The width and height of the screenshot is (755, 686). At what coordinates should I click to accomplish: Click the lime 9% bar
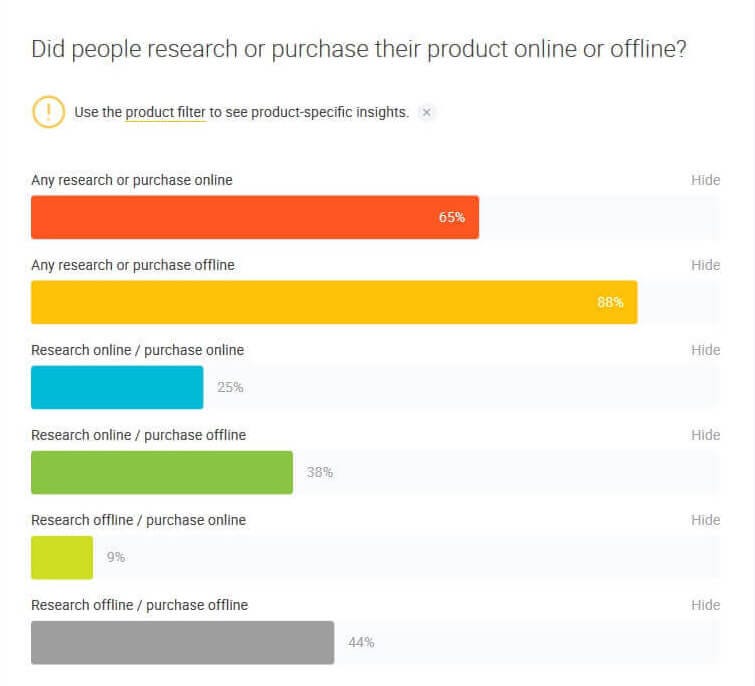click(62, 557)
